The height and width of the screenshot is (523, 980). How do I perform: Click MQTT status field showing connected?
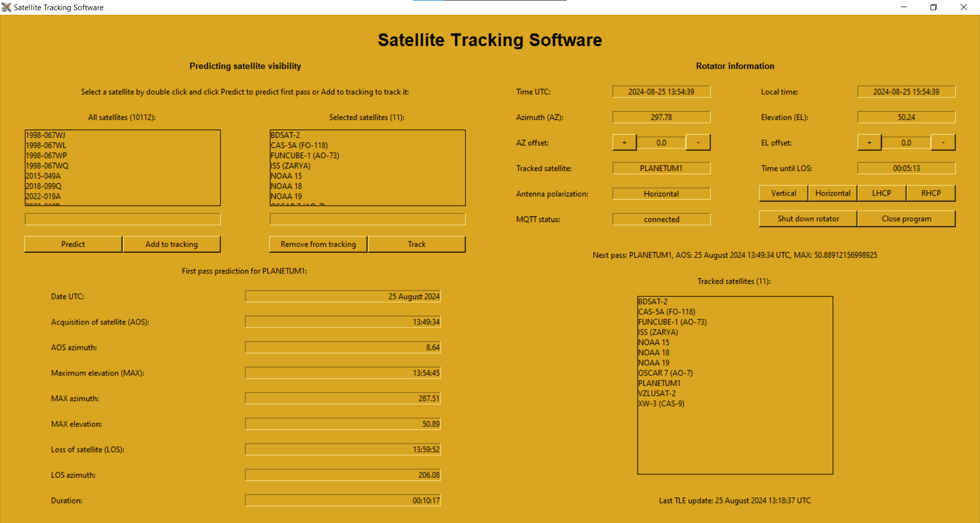pyautogui.click(x=661, y=219)
